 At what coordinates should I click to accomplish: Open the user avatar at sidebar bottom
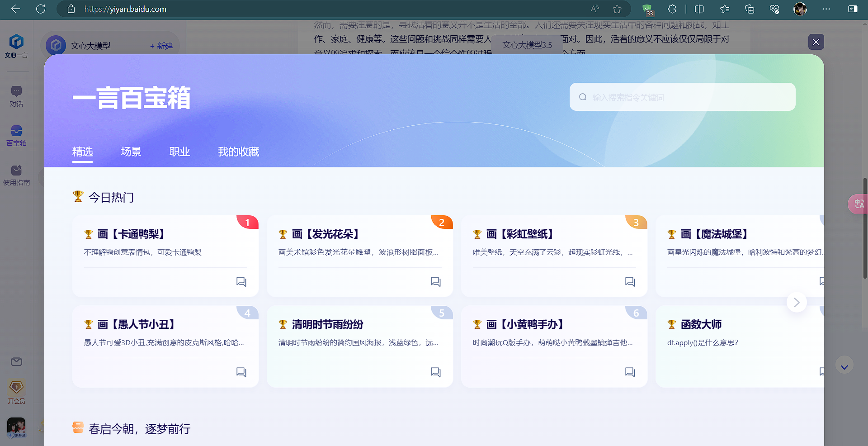pos(16,427)
